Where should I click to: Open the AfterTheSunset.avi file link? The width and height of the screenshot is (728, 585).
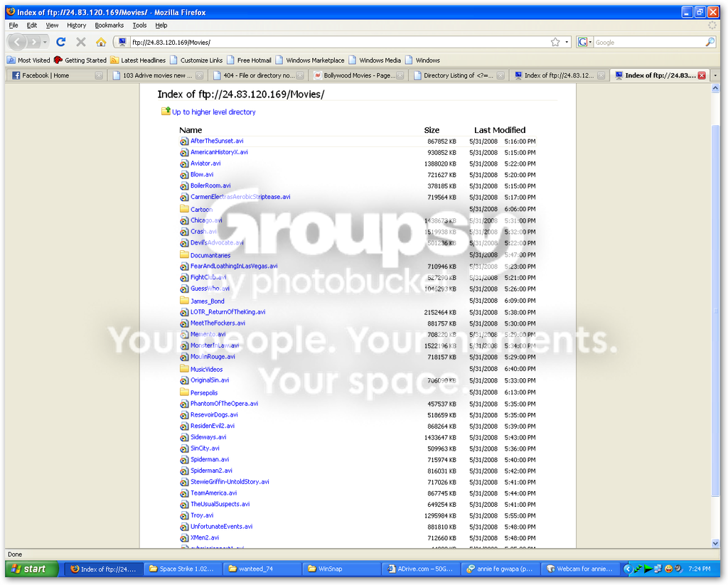coord(217,141)
